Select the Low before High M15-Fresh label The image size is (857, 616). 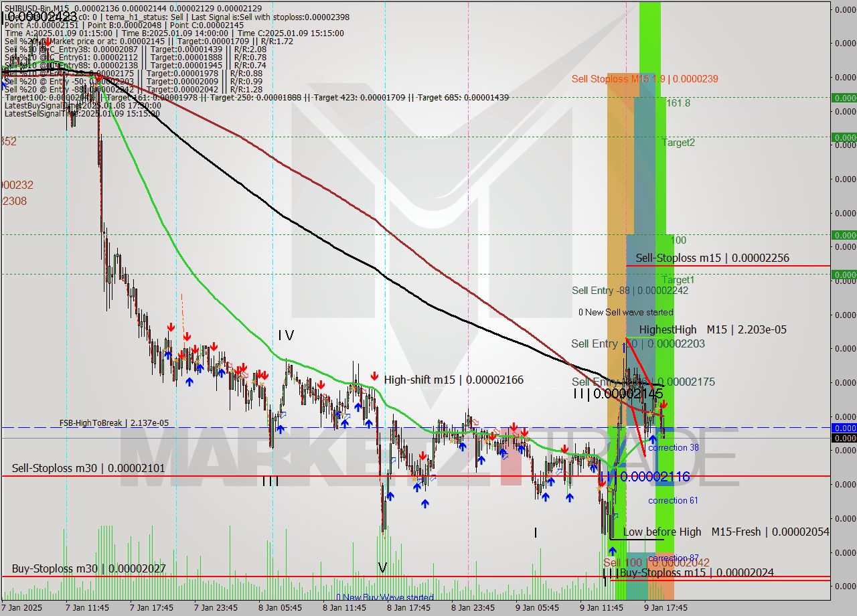726,532
